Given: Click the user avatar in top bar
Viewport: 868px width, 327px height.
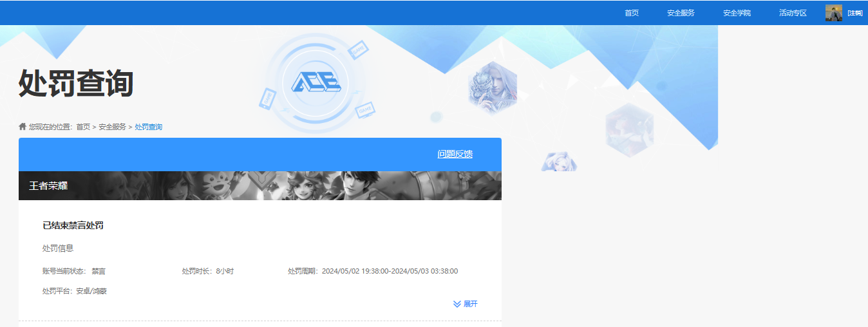Looking at the screenshot, I should tap(833, 13).
